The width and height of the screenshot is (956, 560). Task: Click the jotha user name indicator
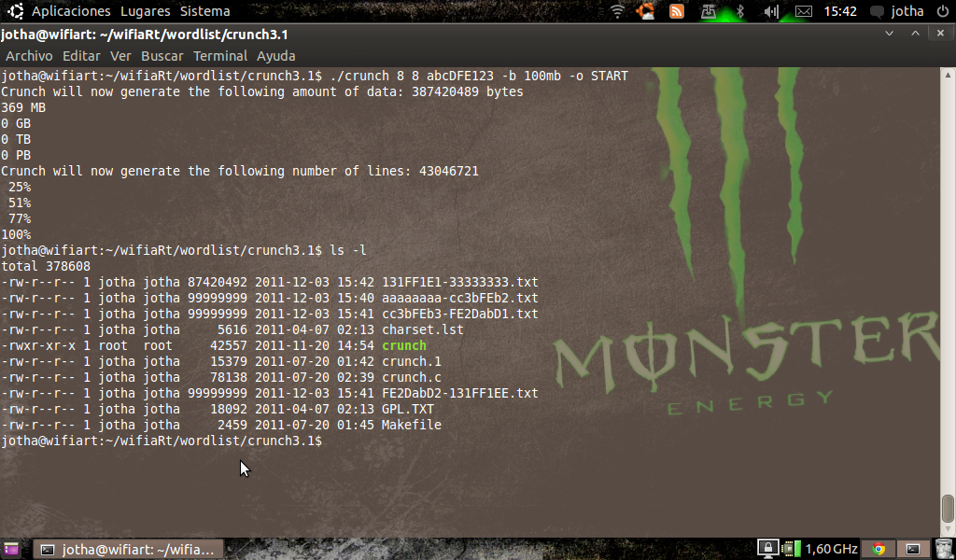point(907,11)
